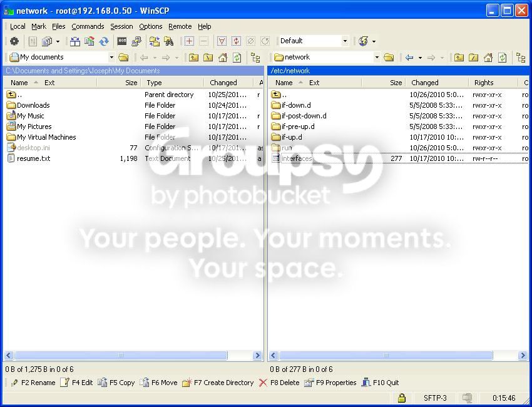The width and height of the screenshot is (532, 407).
Task: Click the padlock encryption status icon
Action: pyautogui.click(x=402, y=398)
